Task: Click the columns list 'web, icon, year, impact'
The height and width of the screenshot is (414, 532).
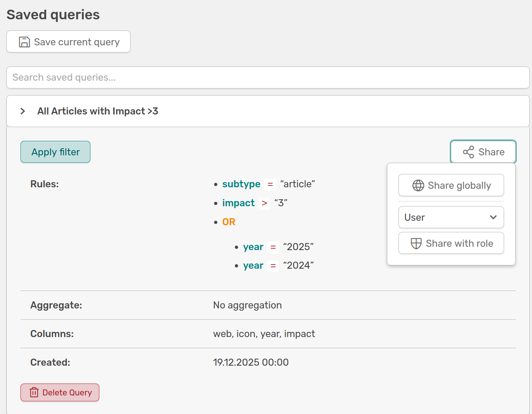Action: click(x=264, y=334)
